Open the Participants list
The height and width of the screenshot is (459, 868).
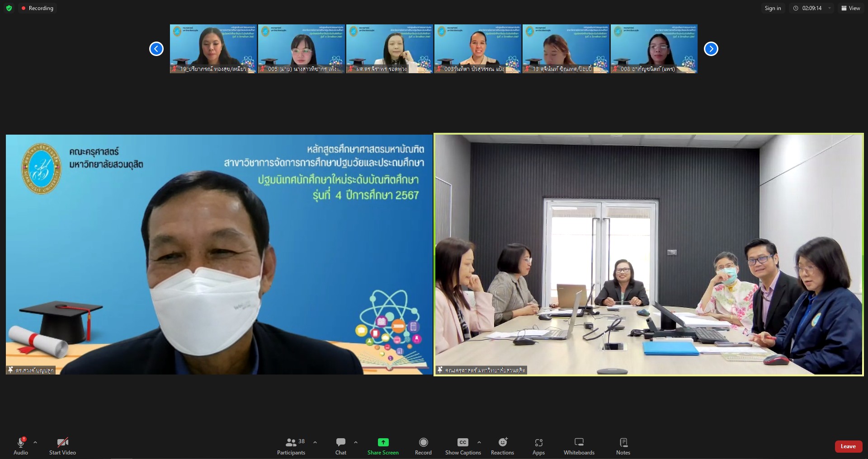(x=291, y=446)
